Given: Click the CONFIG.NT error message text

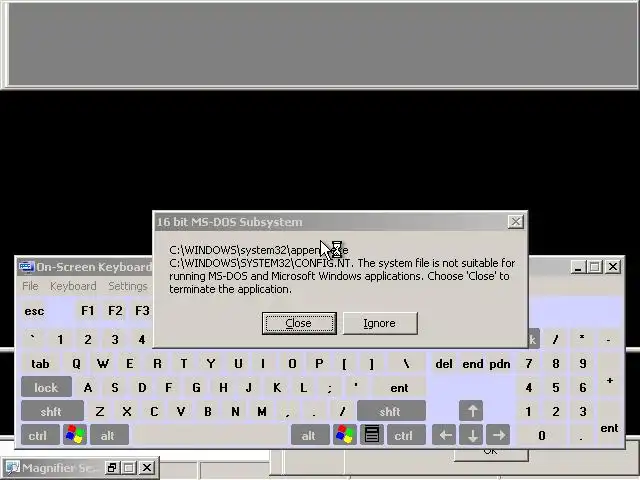Looking at the screenshot, I should [x=342, y=269].
